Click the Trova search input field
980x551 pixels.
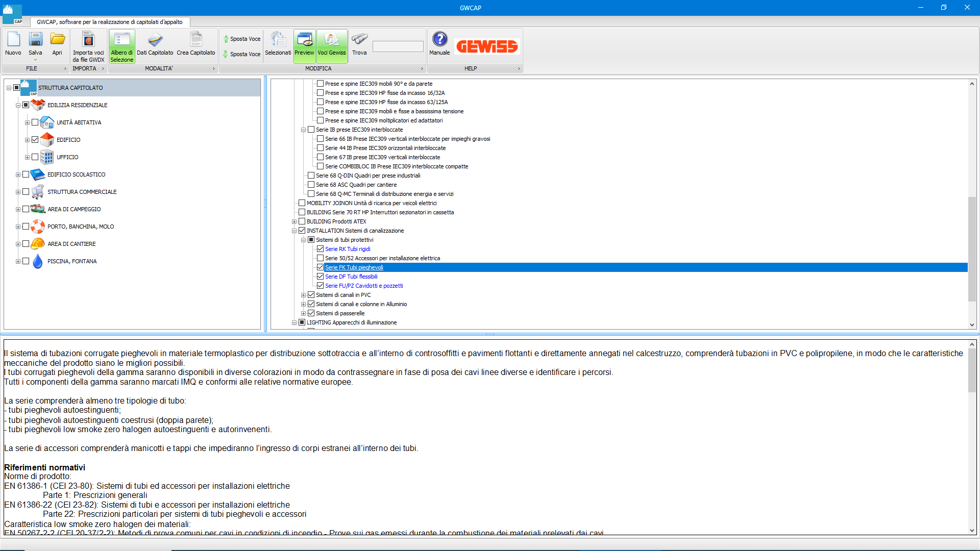[x=398, y=46]
